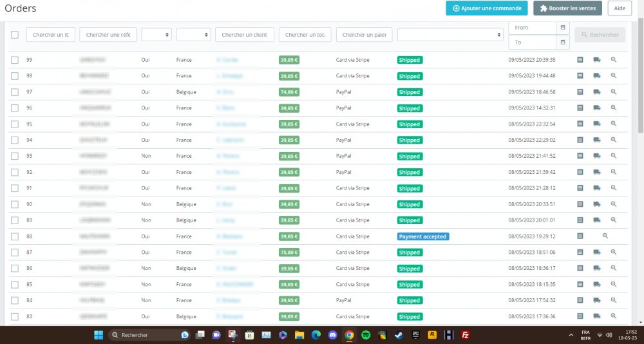Image resolution: width=644 pixels, height=344 pixels.
Task: Select checkbox for order 84
Action: pos(15,300)
